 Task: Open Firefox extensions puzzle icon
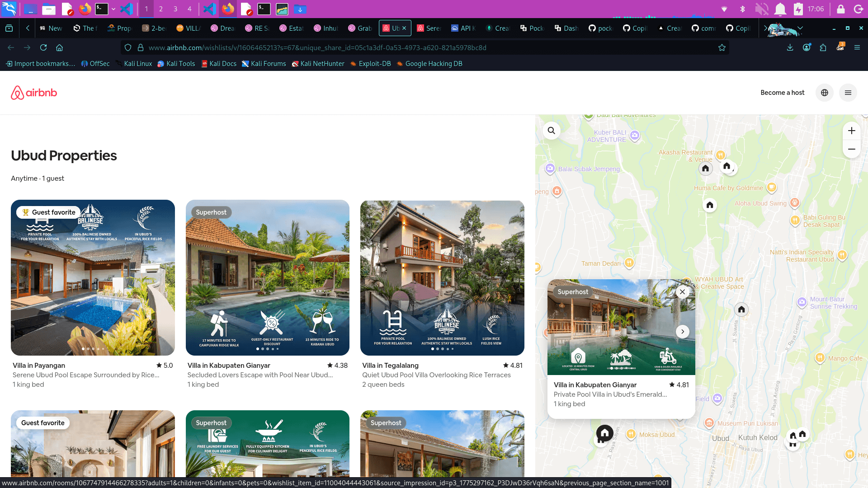[823, 47]
